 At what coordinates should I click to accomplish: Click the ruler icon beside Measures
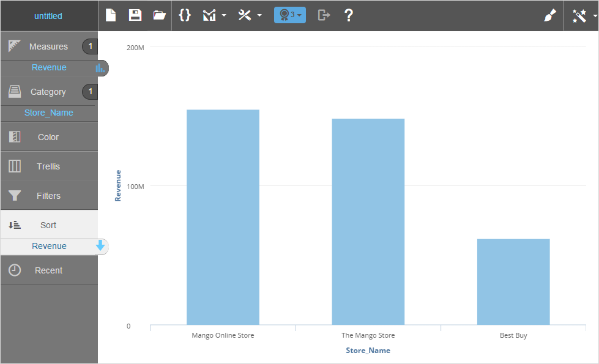(15, 46)
